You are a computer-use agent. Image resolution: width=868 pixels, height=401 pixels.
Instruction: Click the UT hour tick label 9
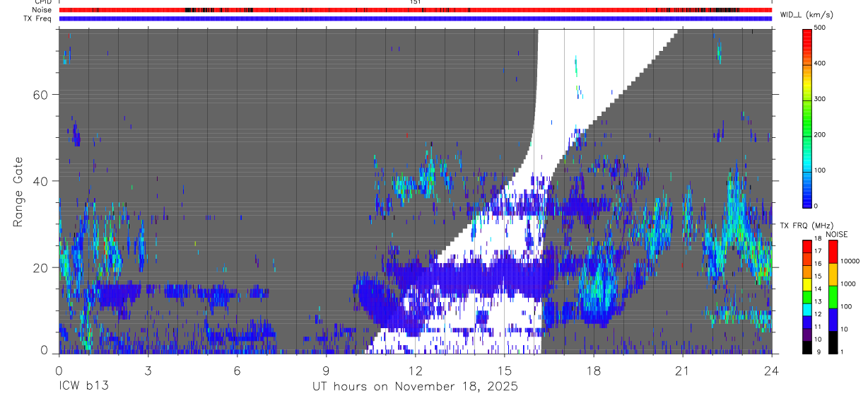click(327, 370)
